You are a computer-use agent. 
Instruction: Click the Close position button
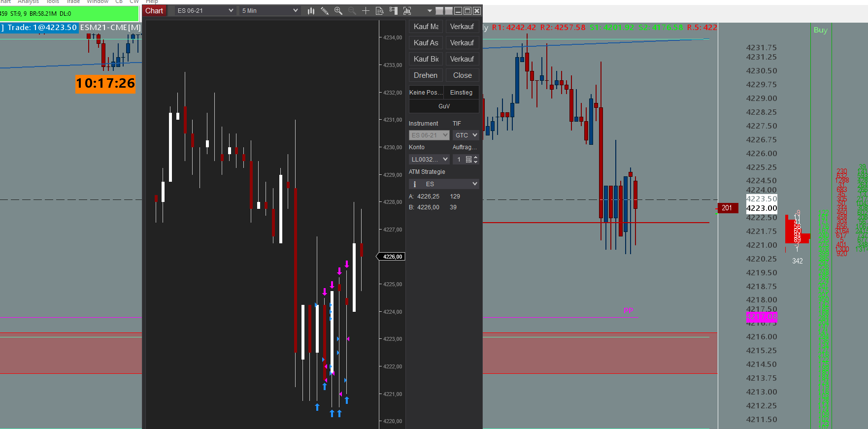[462, 75]
